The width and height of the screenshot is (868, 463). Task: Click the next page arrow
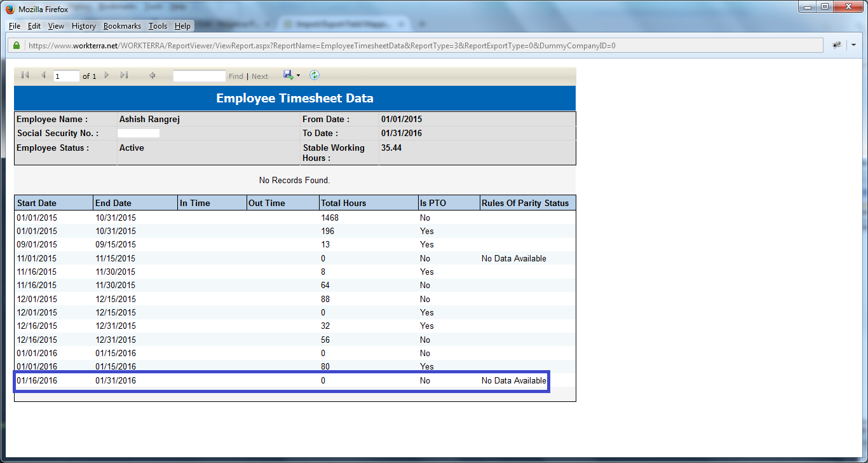point(107,76)
